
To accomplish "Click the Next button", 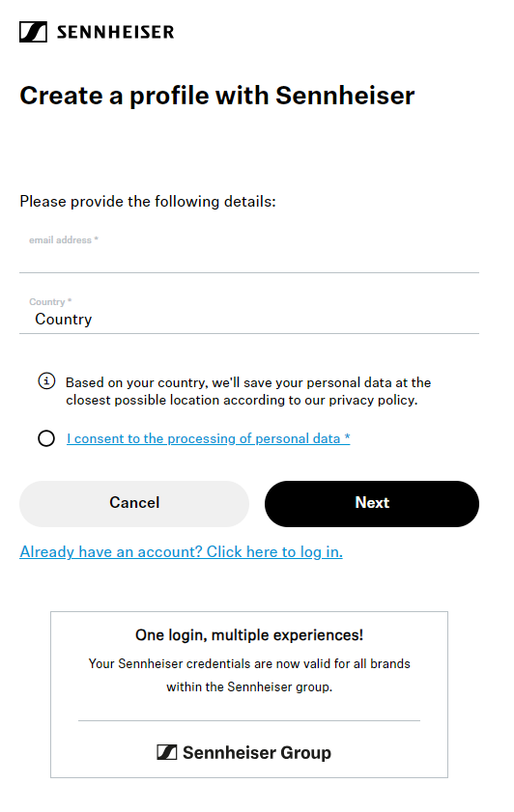I will point(372,504).
